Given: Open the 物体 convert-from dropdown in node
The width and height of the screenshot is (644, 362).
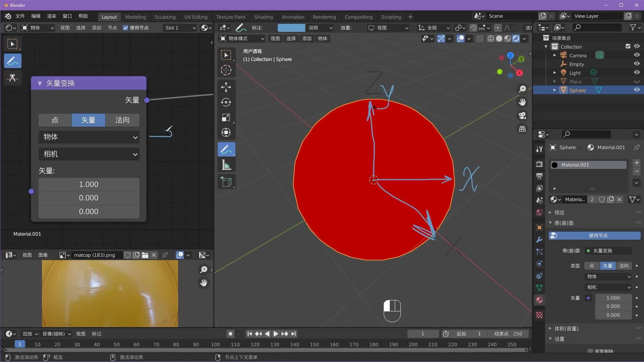Looking at the screenshot, I should 89,137.
